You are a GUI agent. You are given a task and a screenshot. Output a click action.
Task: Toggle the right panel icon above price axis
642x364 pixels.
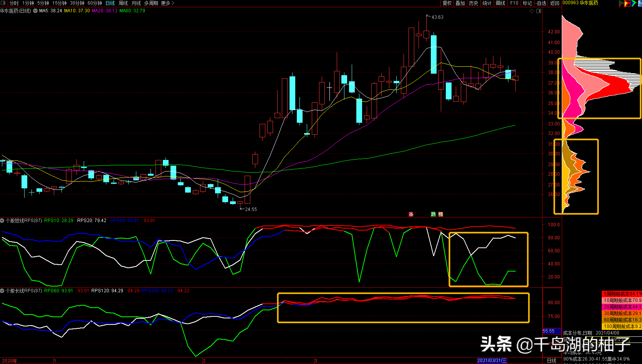click(539, 11)
